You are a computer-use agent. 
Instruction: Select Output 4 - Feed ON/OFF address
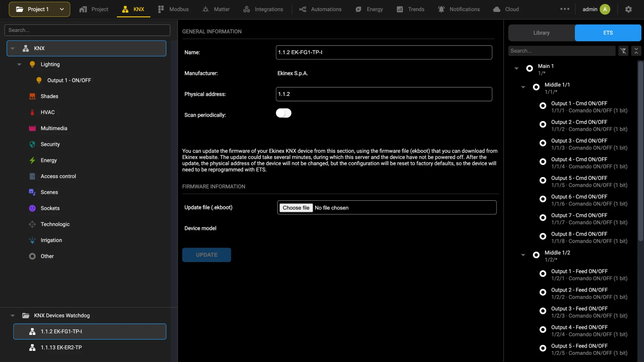583,331
